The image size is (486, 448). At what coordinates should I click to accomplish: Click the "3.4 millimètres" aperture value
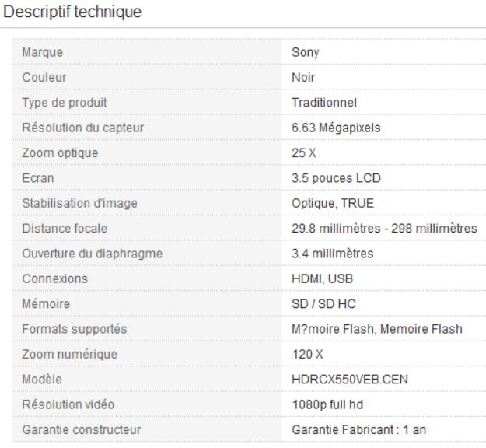[317, 254]
